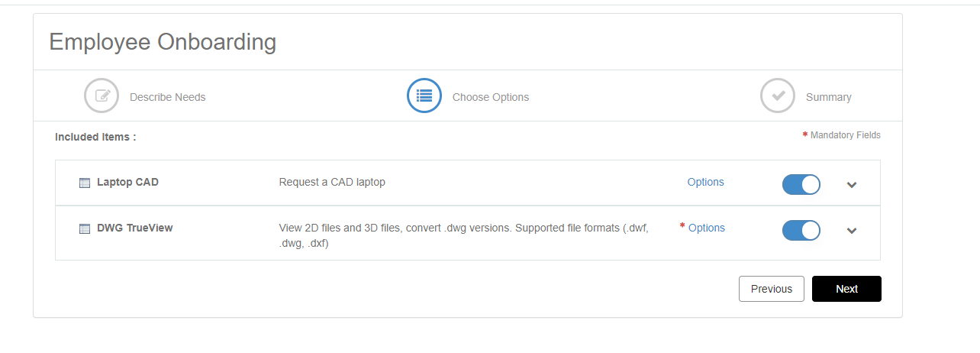Open mandatory Options link for DWG TrueView
Screen dimensions: 980x353
point(706,228)
